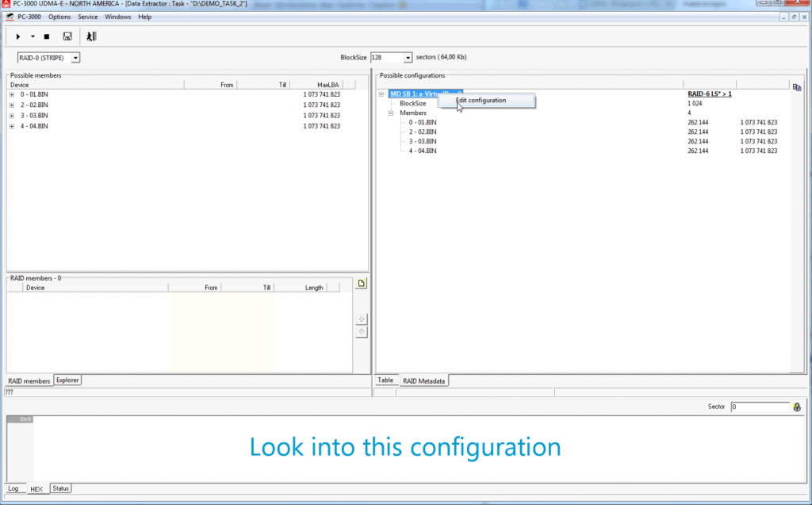The height and width of the screenshot is (505, 812).
Task: Click the move member up arrow
Action: click(361, 319)
